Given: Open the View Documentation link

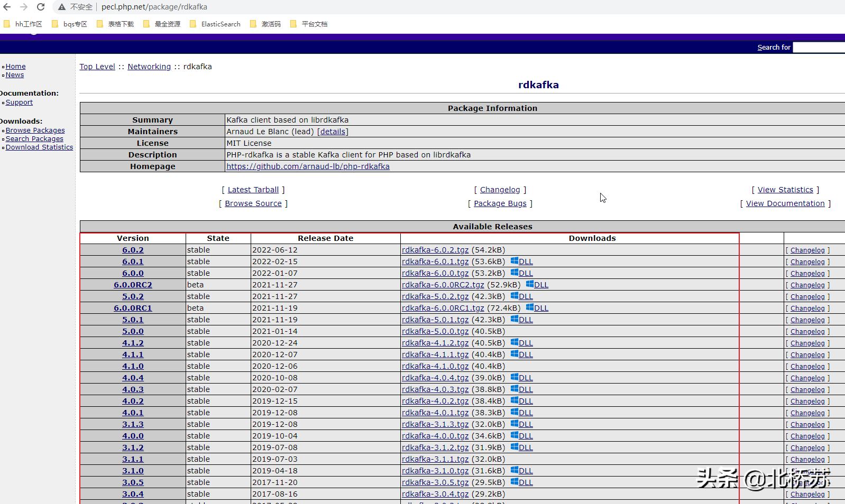Looking at the screenshot, I should pos(785,203).
